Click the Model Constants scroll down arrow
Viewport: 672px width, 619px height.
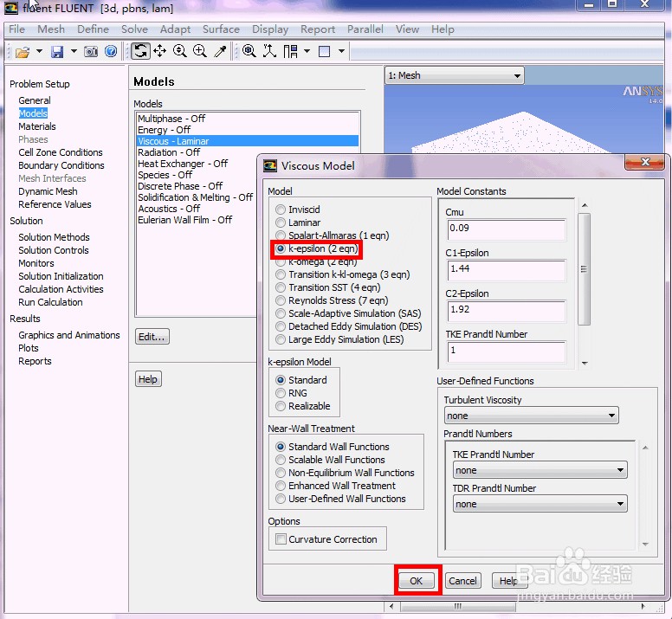click(x=585, y=364)
